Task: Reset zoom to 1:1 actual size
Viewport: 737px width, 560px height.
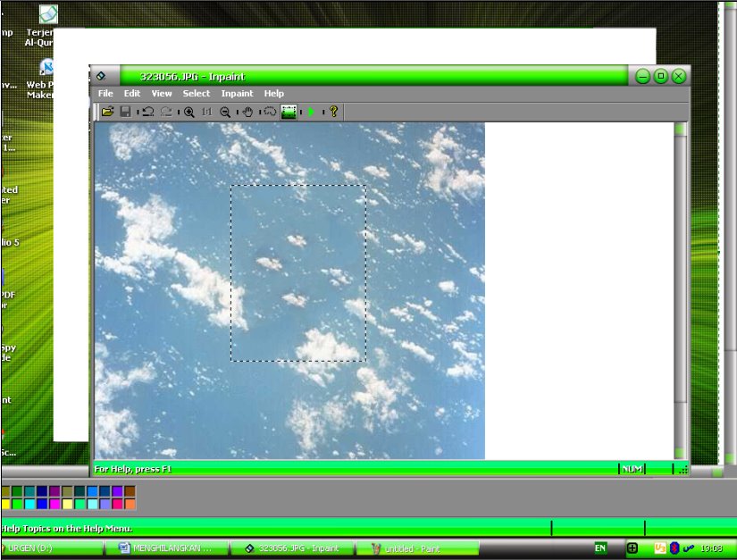Action: [207, 112]
